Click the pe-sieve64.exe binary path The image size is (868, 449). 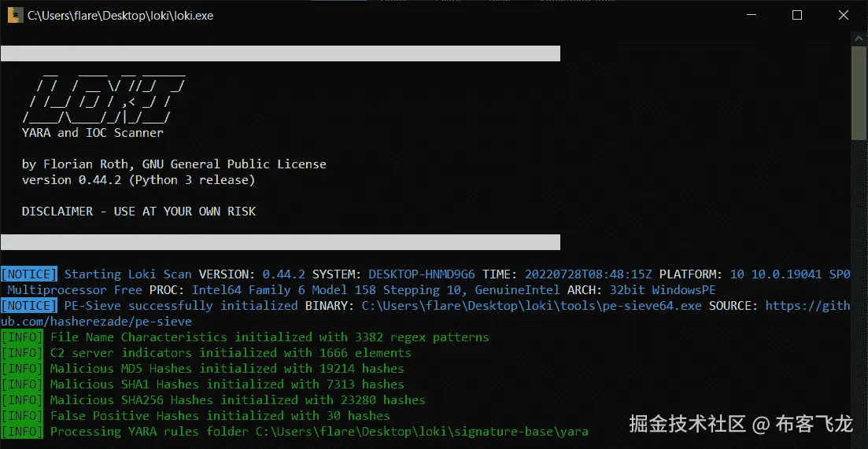[x=531, y=305]
